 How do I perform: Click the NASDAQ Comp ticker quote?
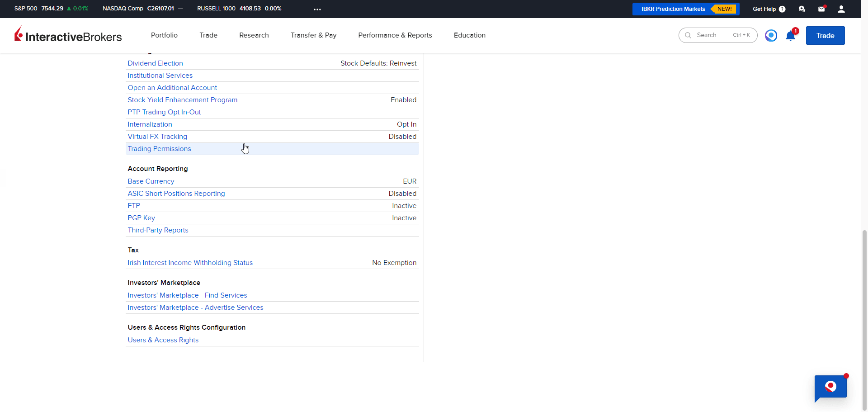(142, 9)
